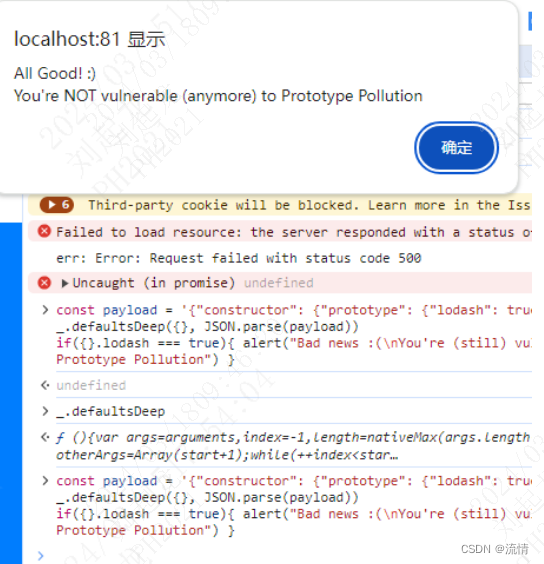Click the 'localhost:81 显示' alert title
544x564 pixels.
pos(90,39)
